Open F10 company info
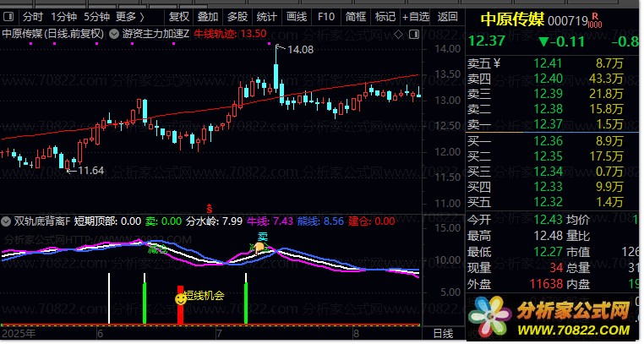This screenshot has width=644, height=344. click(x=326, y=17)
